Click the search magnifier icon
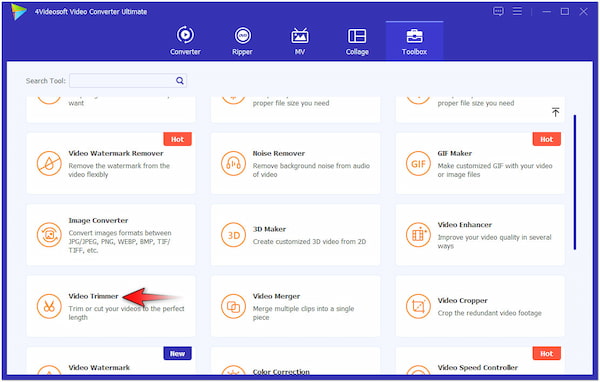This screenshot has height=382, width=600. click(x=179, y=81)
